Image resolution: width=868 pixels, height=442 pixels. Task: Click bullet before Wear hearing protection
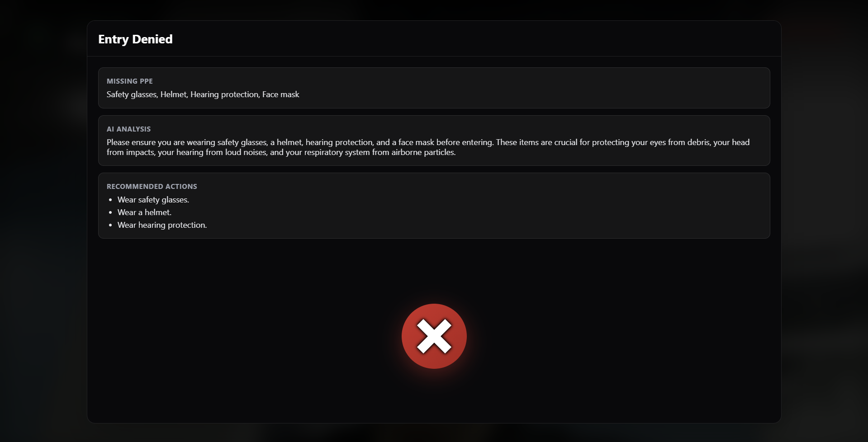point(110,225)
